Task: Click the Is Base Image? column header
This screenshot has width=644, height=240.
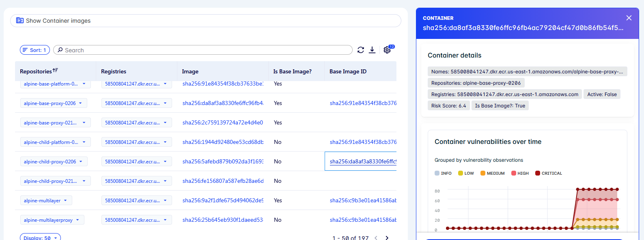Action: tap(292, 71)
